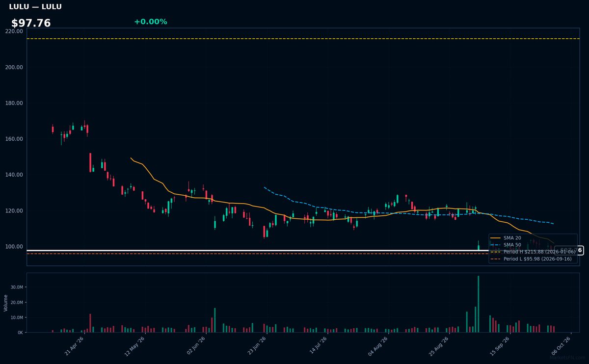Click the "15 Sep '26" date label
Viewport: 589px width, 364px height.
point(500,346)
